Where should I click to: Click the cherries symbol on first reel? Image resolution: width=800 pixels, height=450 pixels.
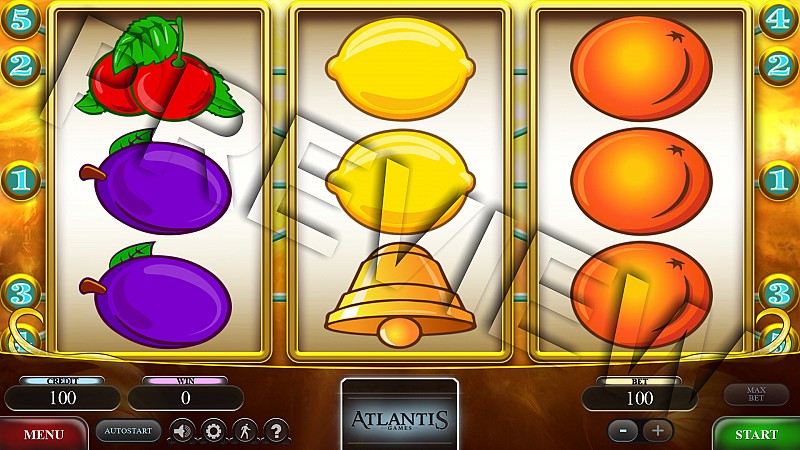159,68
